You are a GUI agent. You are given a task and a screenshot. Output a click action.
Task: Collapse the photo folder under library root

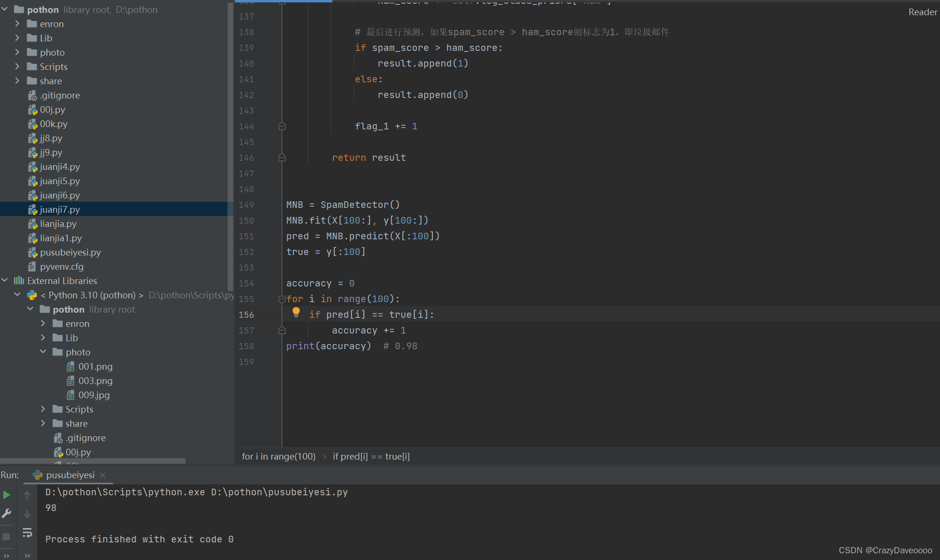click(43, 352)
